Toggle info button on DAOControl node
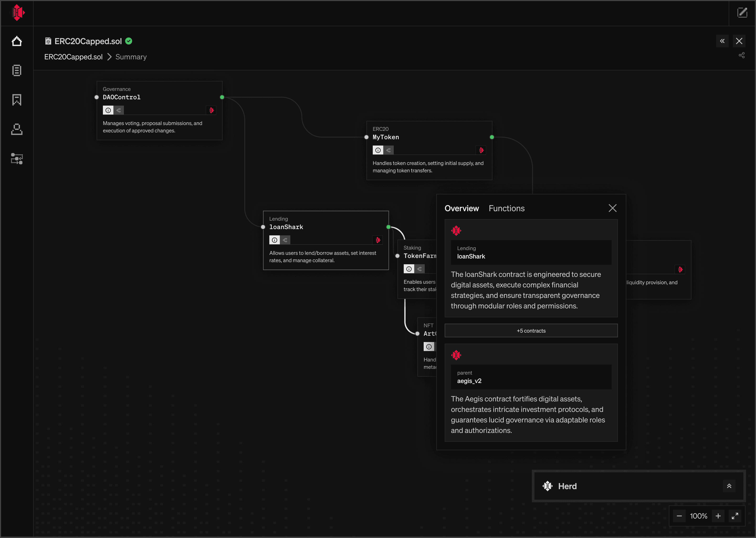Image resolution: width=756 pixels, height=538 pixels. (108, 110)
